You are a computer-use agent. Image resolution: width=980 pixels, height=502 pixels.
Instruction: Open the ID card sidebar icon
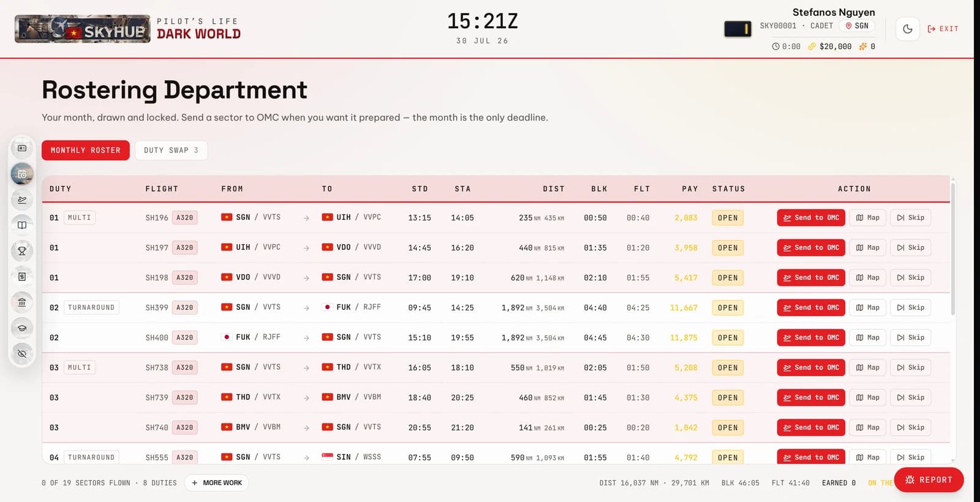pos(22,148)
